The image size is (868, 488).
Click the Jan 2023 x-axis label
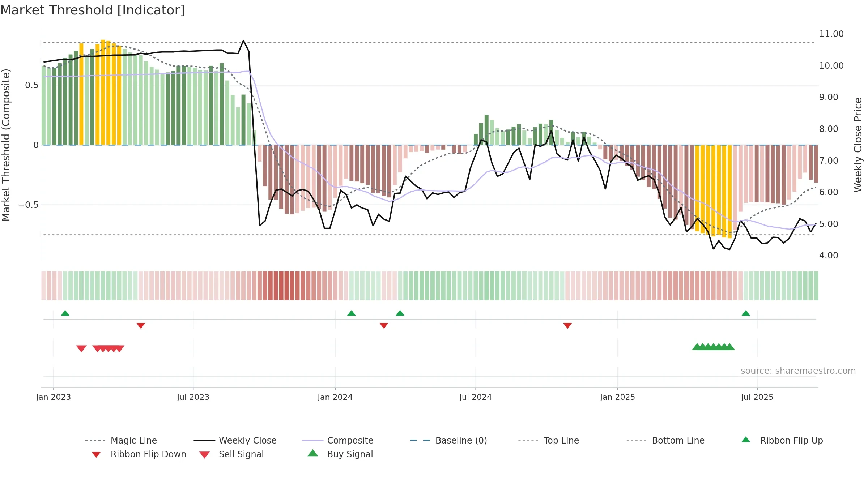coord(54,397)
